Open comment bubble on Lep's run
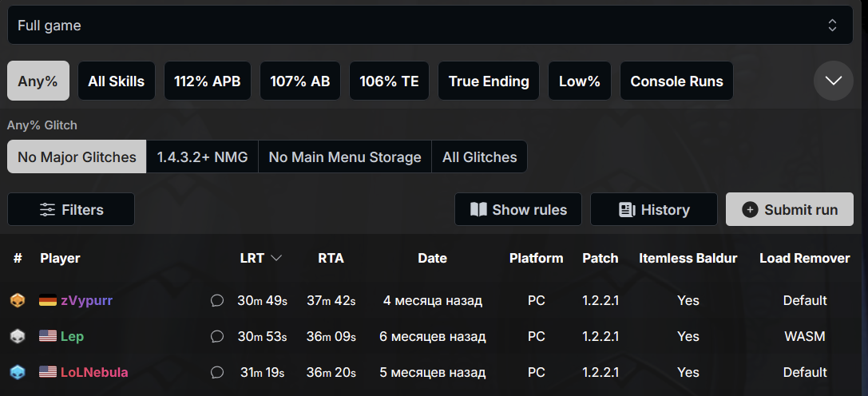 click(216, 337)
